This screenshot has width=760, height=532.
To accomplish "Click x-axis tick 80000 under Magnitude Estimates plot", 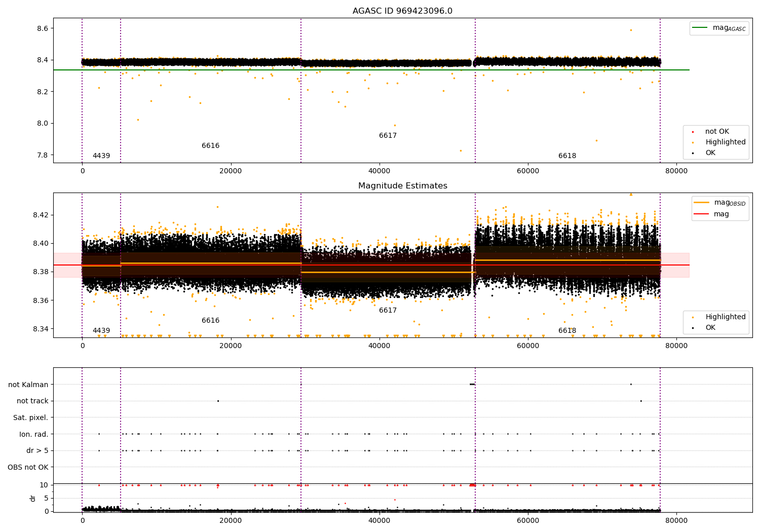I will pos(676,346).
